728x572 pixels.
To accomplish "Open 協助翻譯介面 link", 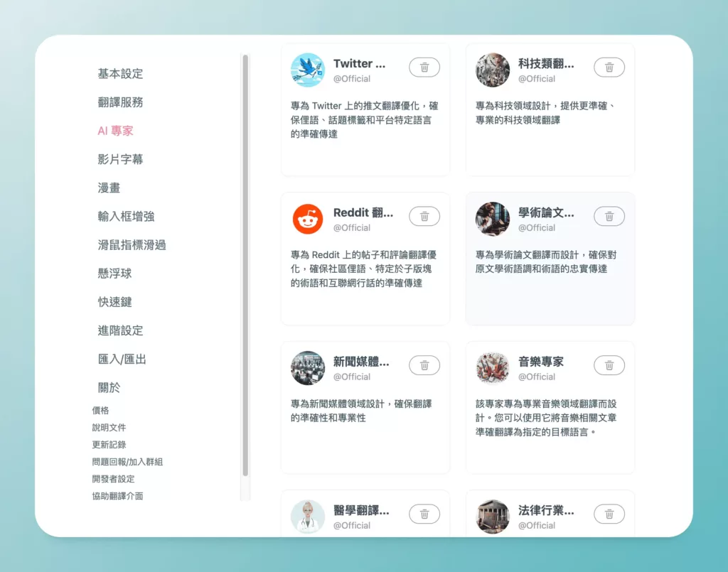I will pos(117,496).
